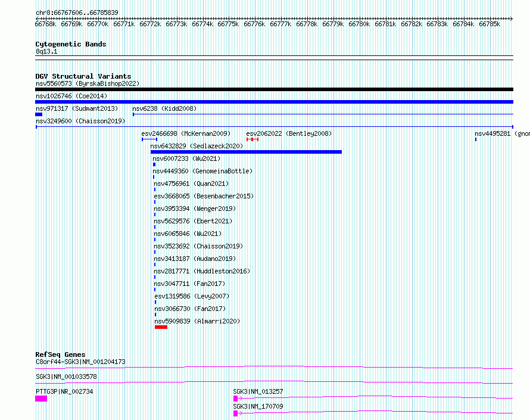Viewport: 530px width, 420px height.
Task: Select nsv5629576 (Ebert2021) variant
Action: pos(194,221)
